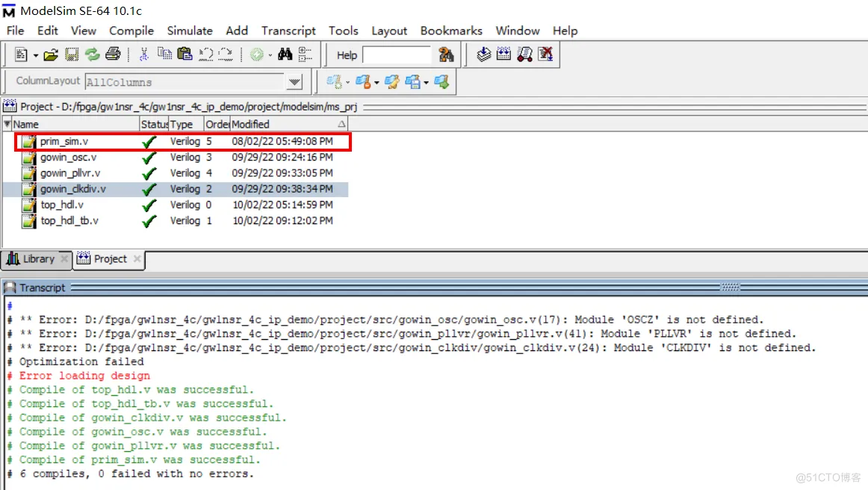Click the Compile icon with down arrow
Screen dimensions: 868x490
(483, 54)
